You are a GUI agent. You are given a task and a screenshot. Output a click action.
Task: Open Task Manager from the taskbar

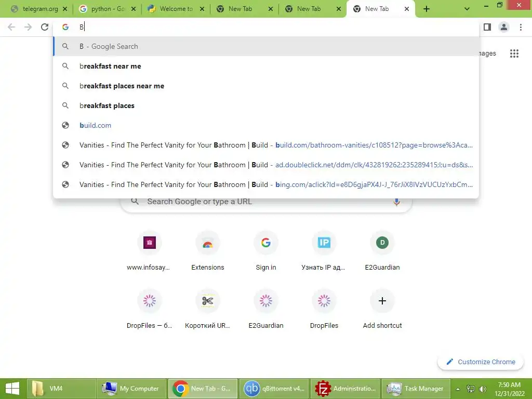tap(416, 389)
